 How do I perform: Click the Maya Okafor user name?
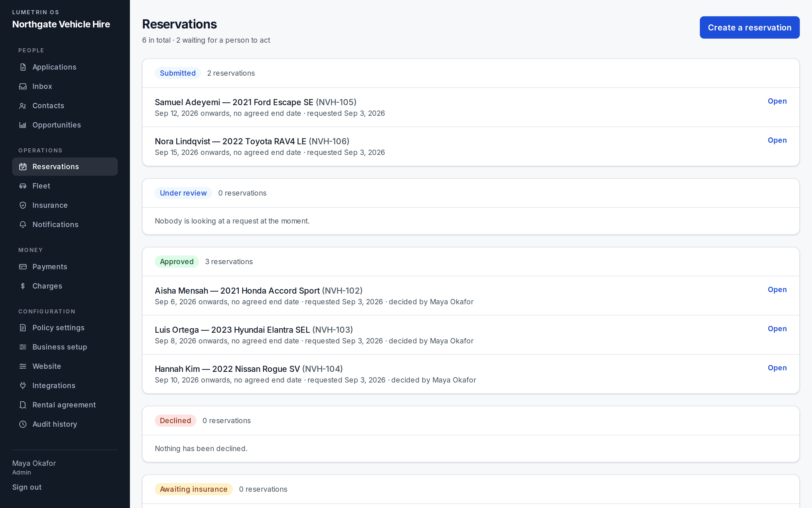34,463
